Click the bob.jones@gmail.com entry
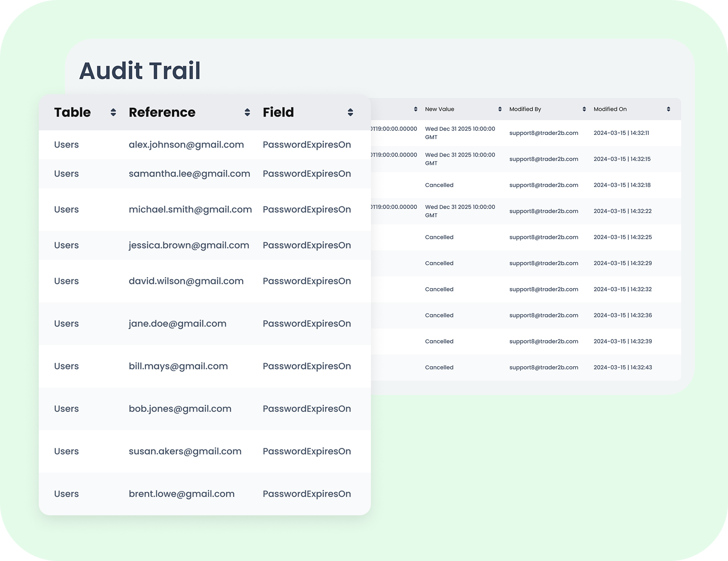The image size is (728, 561). [180, 409]
